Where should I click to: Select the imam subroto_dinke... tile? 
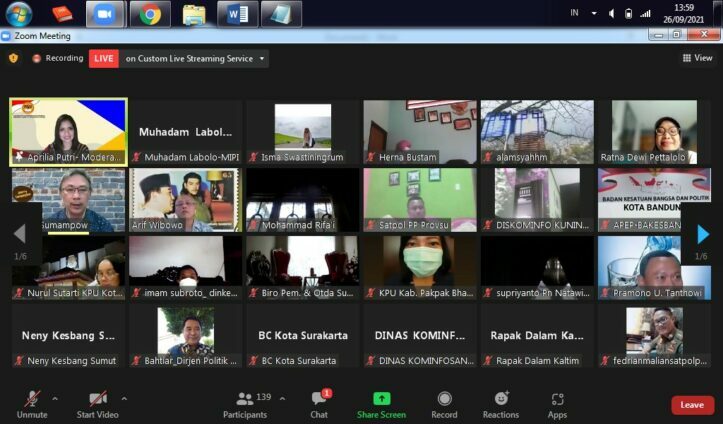coord(185,267)
